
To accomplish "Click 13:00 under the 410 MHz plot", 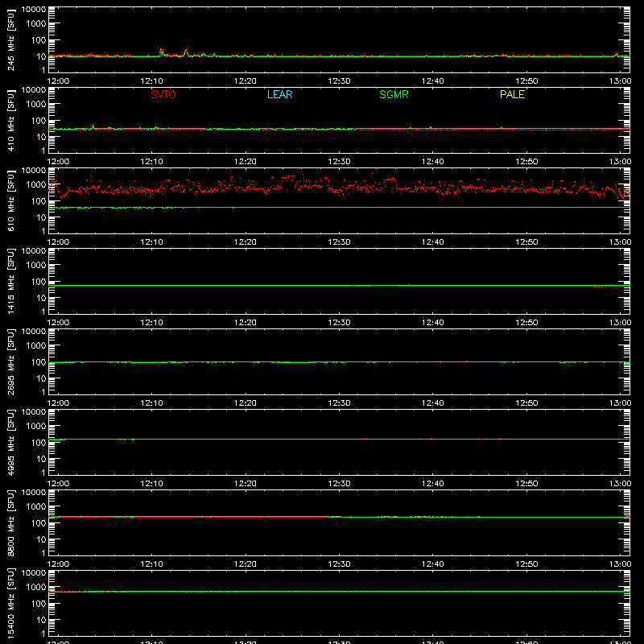I will click(620, 162).
